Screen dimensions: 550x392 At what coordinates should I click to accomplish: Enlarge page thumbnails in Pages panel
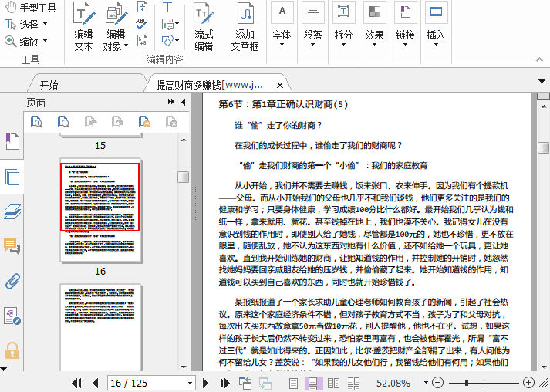(36, 121)
